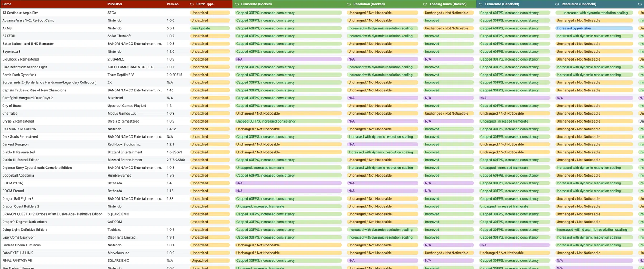Select the Publisher column header

coord(115,4)
